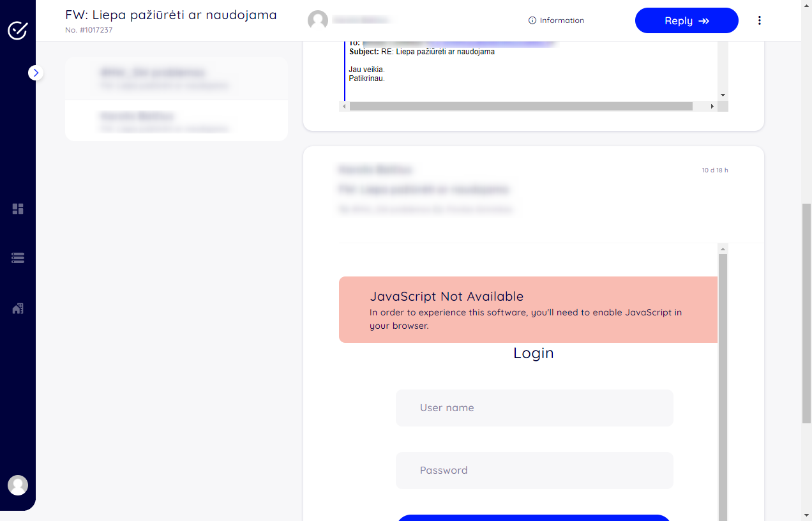The height and width of the screenshot is (521, 812).
Task: Click the Information icon in the header
Action: coord(533,20)
